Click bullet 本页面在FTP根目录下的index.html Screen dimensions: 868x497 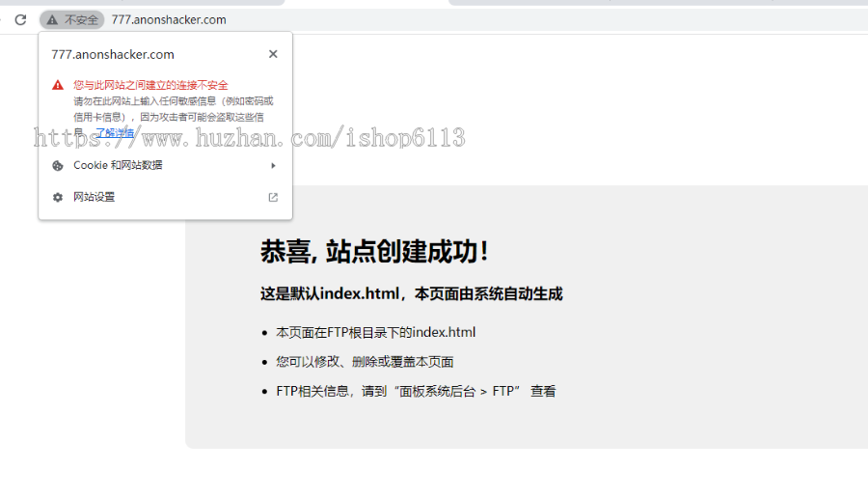(x=376, y=332)
